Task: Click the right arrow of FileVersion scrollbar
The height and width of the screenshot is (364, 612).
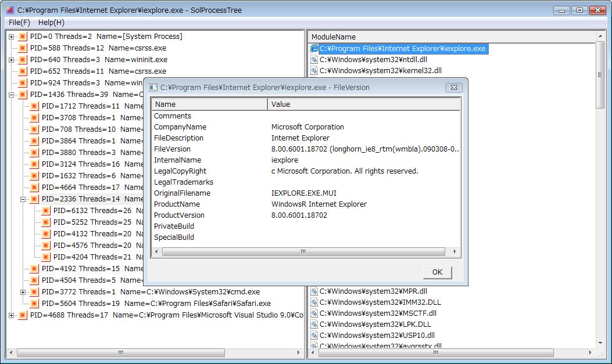Action: pos(454,252)
